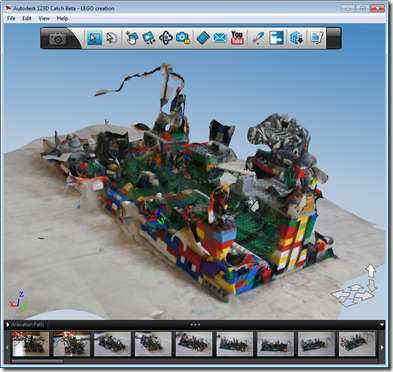Select the seventh photo thumbnail

(276, 344)
